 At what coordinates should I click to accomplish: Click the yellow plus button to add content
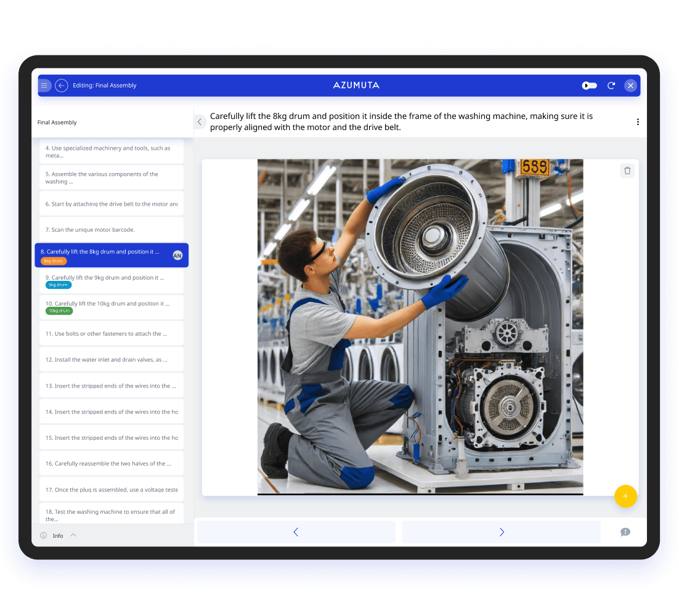pos(625,496)
